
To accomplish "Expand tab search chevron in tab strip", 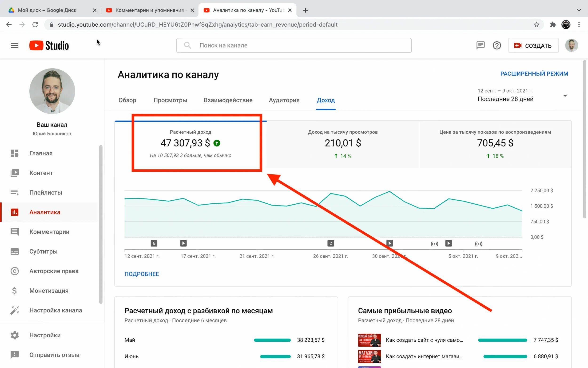I will tap(579, 10).
